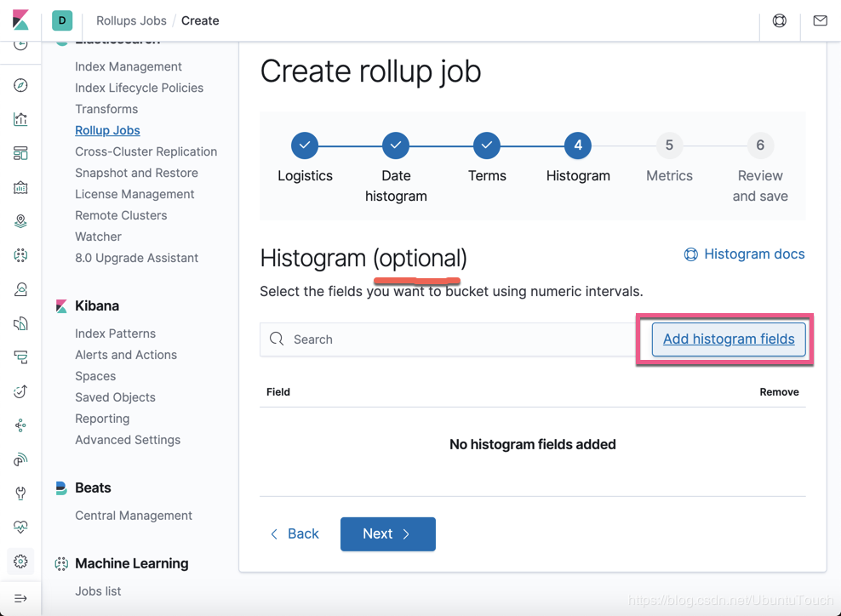Open Maps icon in the sidebar
The height and width of the screenshot is (616, 841).
pos(20,221)
